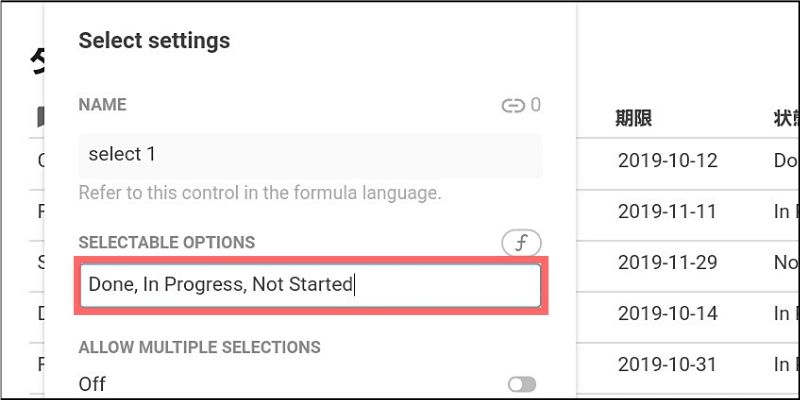Select the 2019-10-12 date cell
This screenshot has width=800, height=400.
(667, 160)
